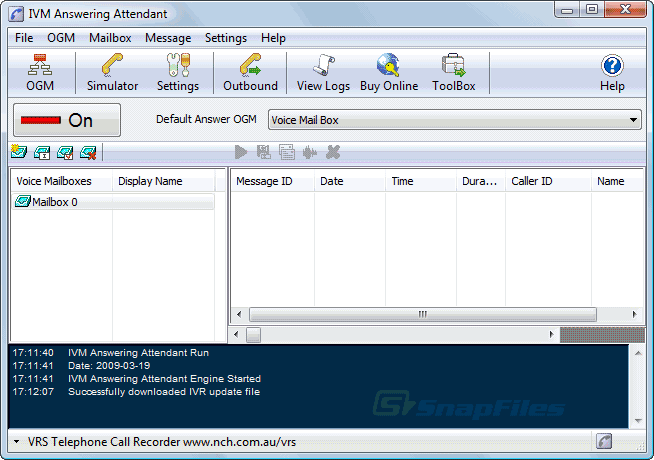Play the selected message

tap(241, 152)
